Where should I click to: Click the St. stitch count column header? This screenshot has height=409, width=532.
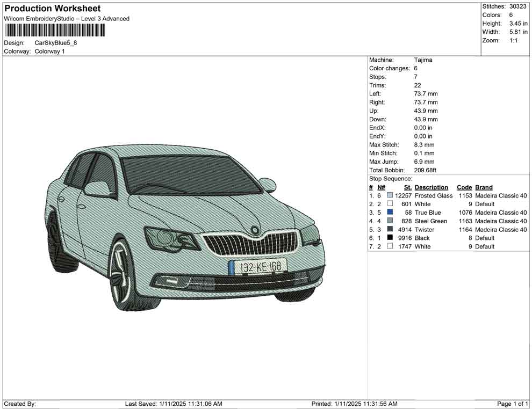tap(407, 187)
